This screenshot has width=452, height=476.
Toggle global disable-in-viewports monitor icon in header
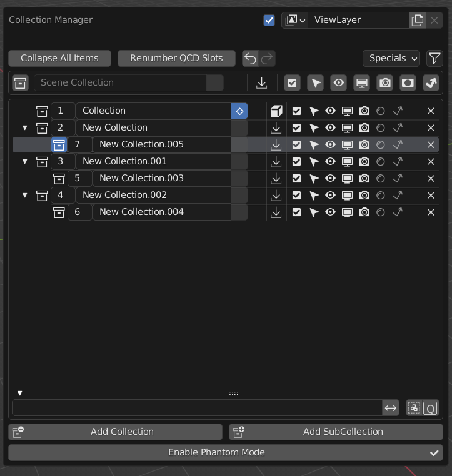[x=361, y=83]
